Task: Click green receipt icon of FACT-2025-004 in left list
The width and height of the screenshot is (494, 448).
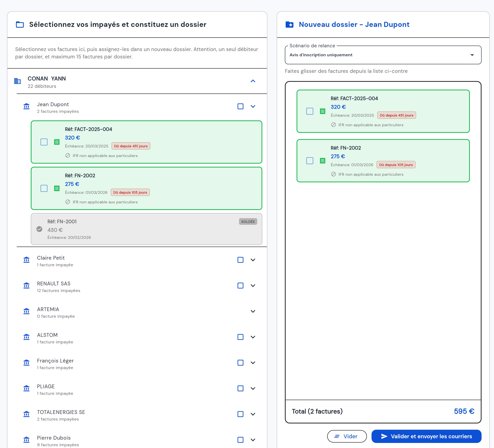Action: (x=57, y=142)
